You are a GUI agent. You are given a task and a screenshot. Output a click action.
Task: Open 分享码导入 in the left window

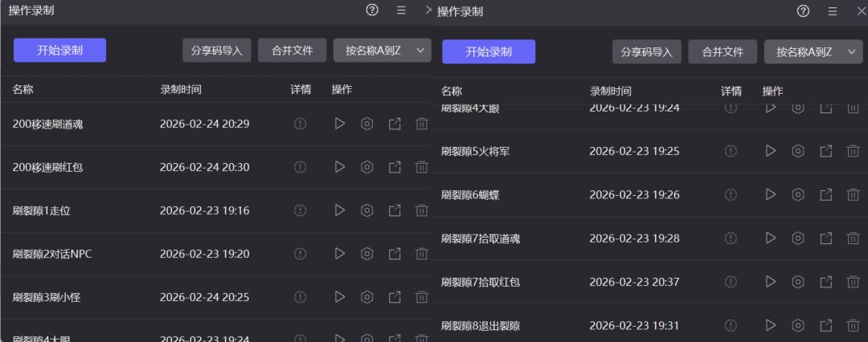tap(217, 51)
